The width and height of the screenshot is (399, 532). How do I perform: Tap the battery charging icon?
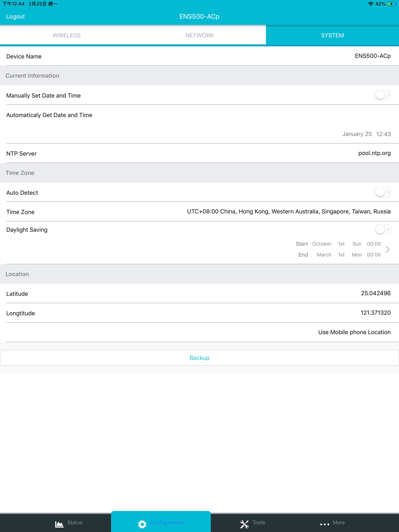tap(392, 4)
